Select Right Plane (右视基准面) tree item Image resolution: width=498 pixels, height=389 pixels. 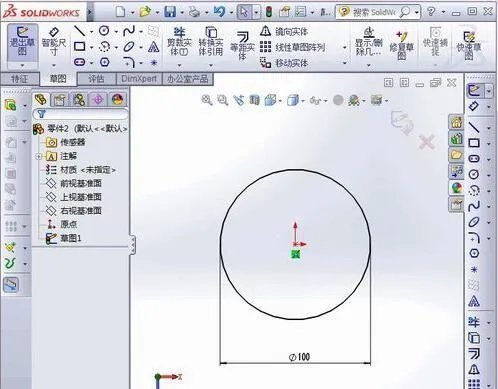point(74,210)
